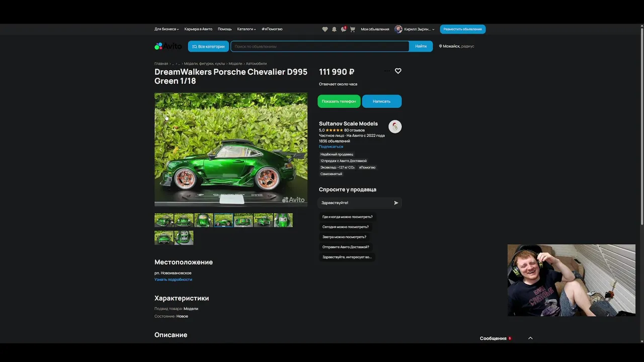Open the three-dot listing options menu
The image size is (644, 362).
click(387, 71)
